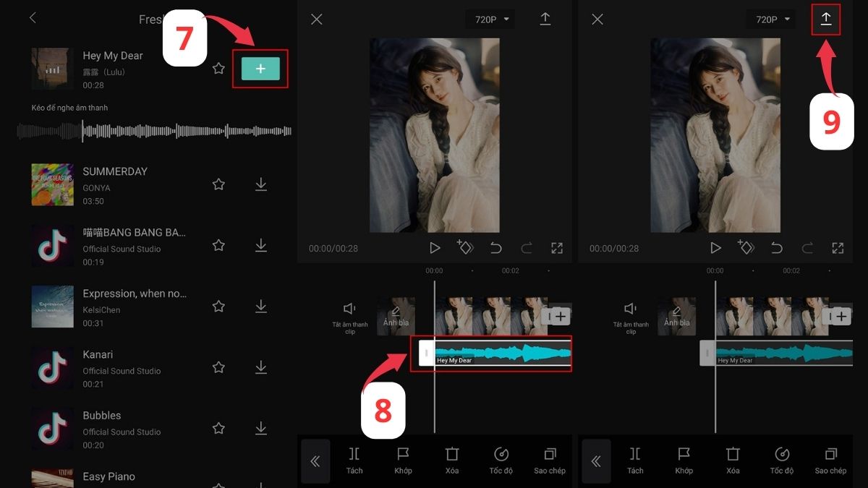Click the Hey My Dear preview waveform scrubber

[155, 131]
